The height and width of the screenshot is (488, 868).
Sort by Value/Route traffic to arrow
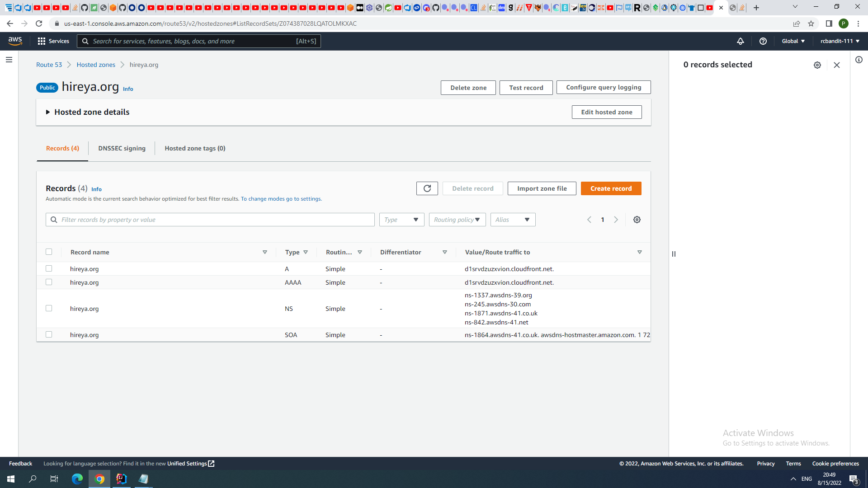pos(640,252)
